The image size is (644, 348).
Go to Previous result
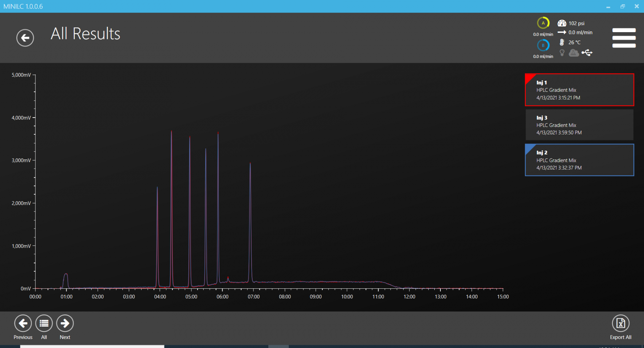[23, 323]
